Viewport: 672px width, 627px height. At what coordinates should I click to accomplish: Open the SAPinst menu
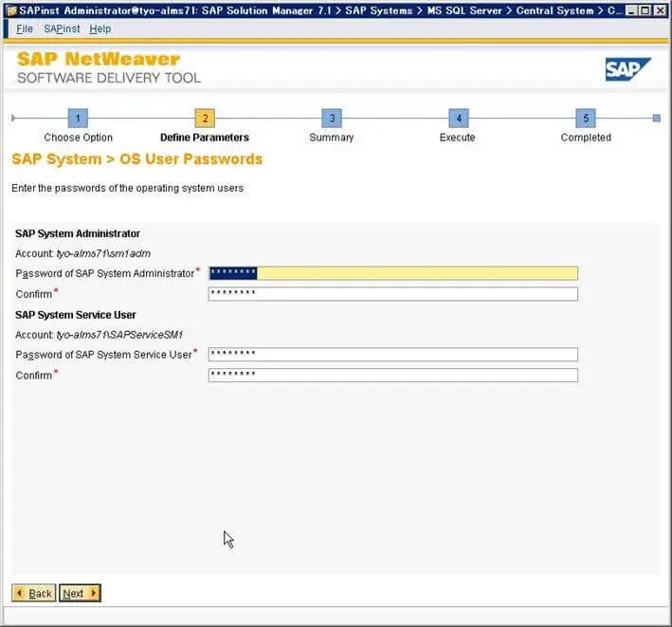pos(62,28)
